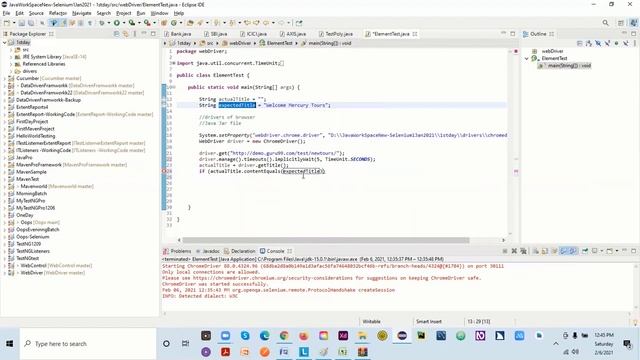Click the New Java Class icon
The width and height of the screenshot is (640, 360).
point(174,23)
